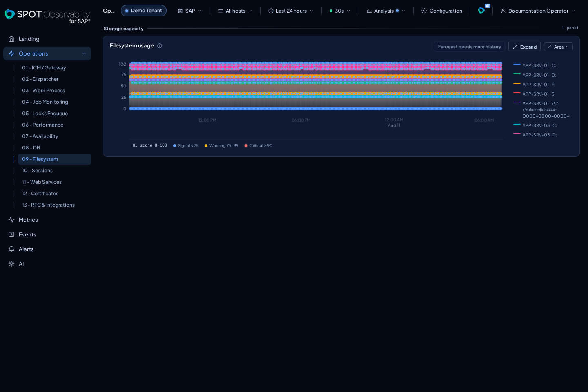Click the SAP database icon
Image resolution: width=588 pixels, height=392 pixels.
click(x=180, y=11)
